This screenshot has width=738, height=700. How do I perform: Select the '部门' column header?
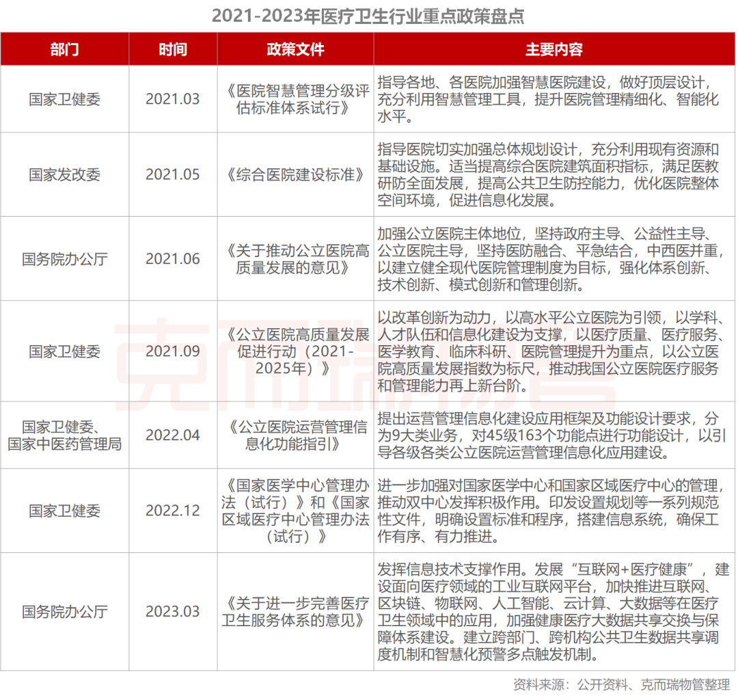click(x=64, y=49)
